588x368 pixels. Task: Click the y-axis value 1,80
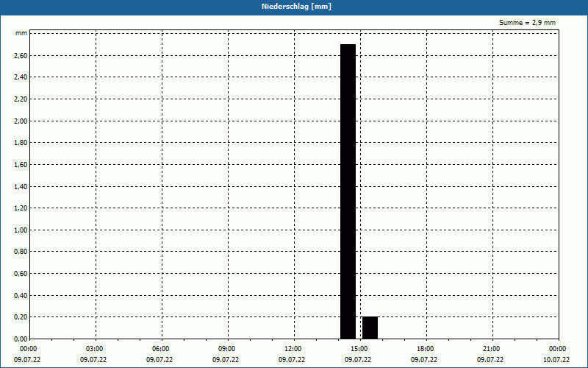[x=21, y=143]
